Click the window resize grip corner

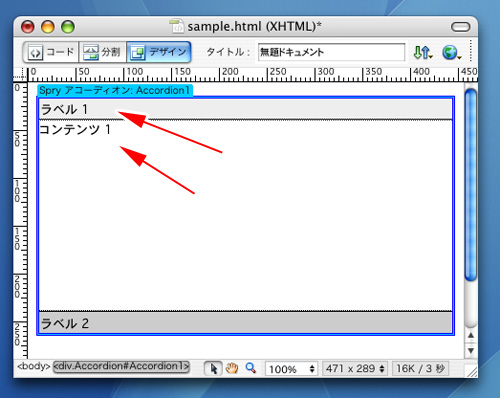(x=471, y=371)
